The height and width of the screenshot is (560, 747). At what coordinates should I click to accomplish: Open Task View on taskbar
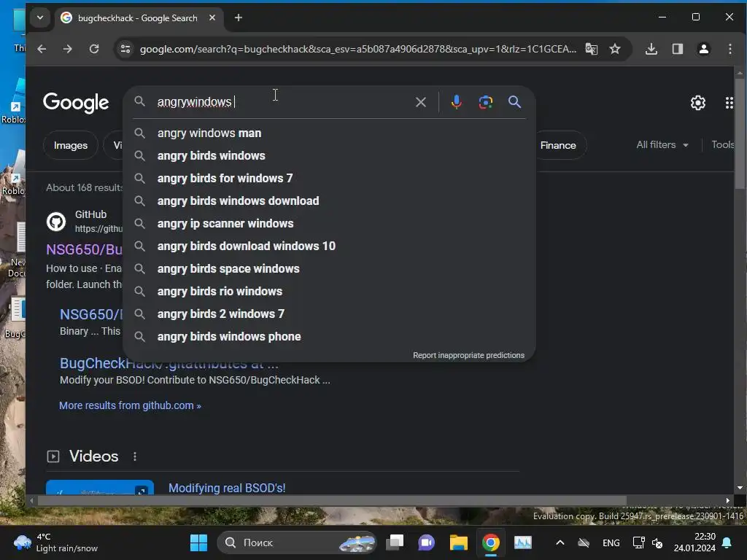(x=395, y=542)
